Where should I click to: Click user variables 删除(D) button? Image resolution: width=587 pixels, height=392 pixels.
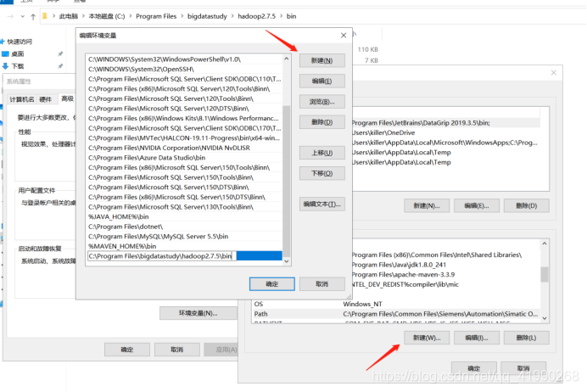pos(527,205)
